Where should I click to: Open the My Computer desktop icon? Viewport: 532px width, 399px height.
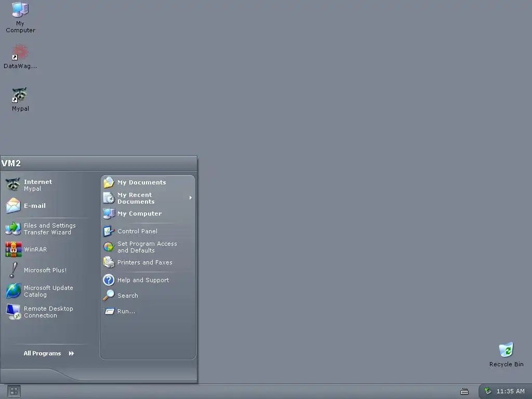(x=20, y=10)
